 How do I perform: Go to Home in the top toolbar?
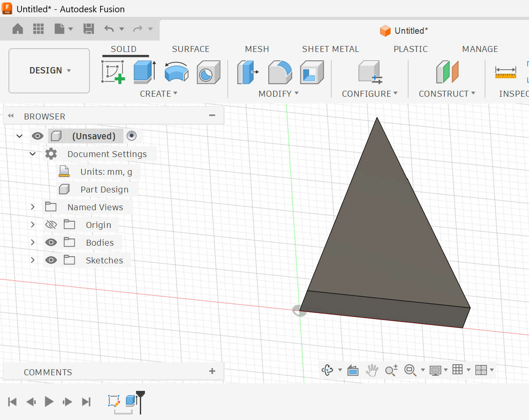pyautogui.click(x=18, y=29)
